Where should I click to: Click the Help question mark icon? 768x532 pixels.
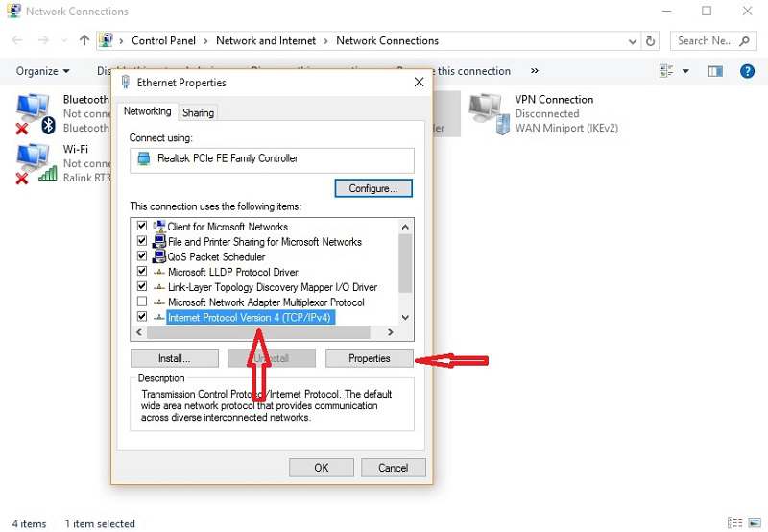pyautogui.click(x=747, y=71)
